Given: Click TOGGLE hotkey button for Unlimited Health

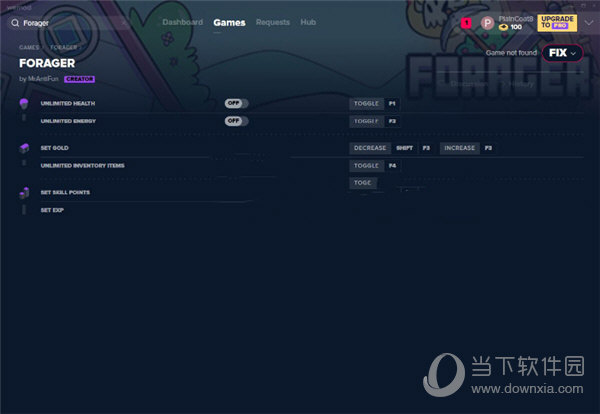Looking at the screenshot, I should pos(366,103).
